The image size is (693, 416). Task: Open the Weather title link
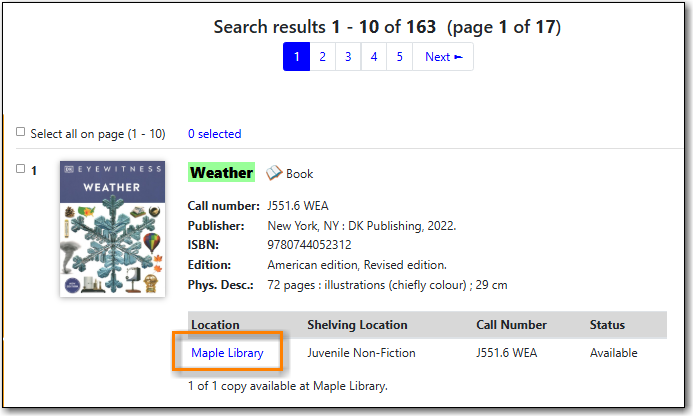[221, 172]
